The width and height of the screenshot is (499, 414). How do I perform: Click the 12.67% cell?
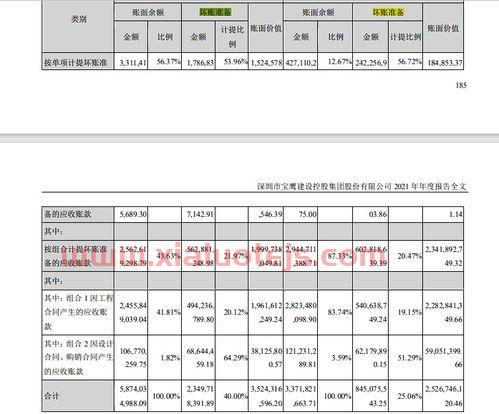(x=335, y=61)
